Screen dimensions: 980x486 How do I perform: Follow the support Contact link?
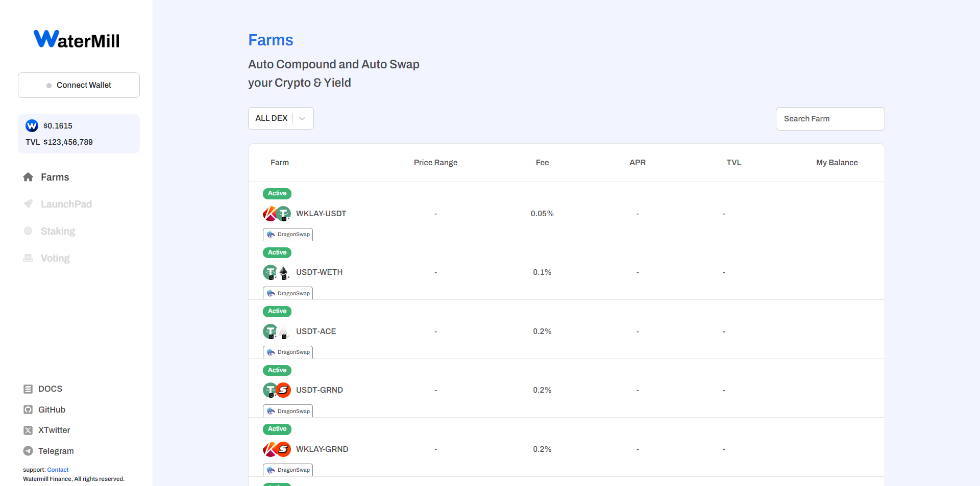58,470
